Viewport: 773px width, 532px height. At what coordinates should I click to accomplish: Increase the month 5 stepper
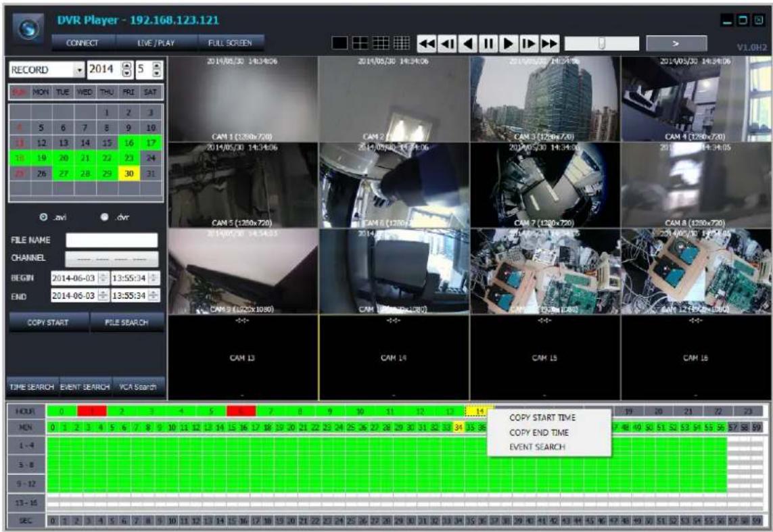157,66
